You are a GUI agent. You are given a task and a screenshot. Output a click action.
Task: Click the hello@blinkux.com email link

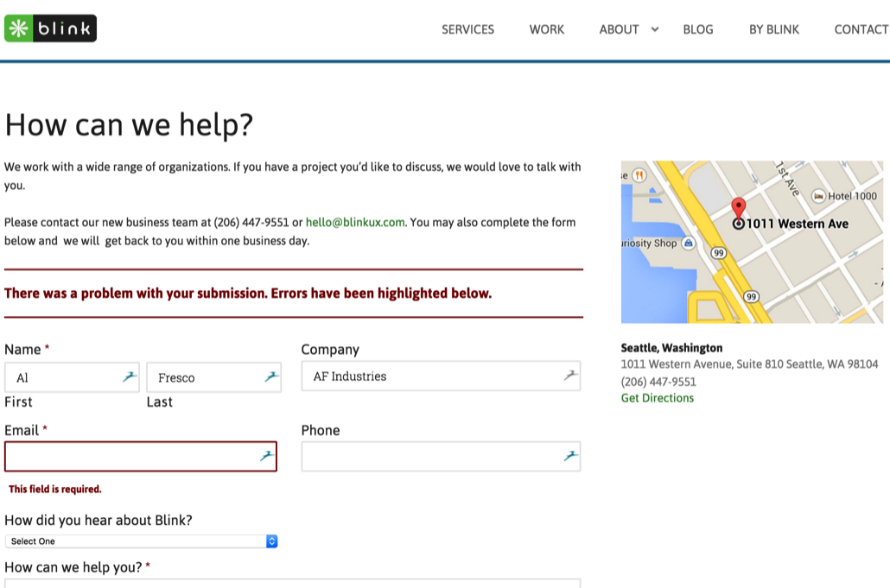pos(355,222)
